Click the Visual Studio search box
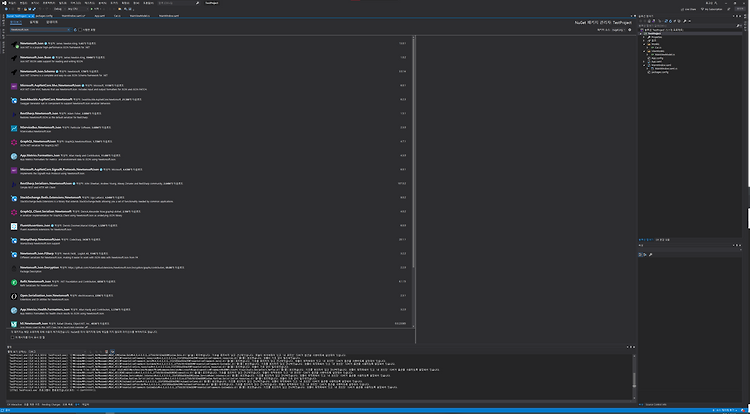 pos(178,3)
